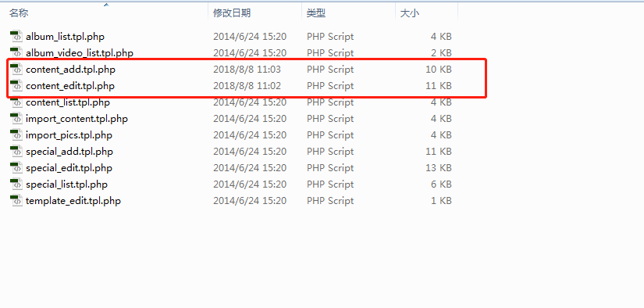
Task: Select the import_content.tpl.php file icon
Action: coord(16,119)
